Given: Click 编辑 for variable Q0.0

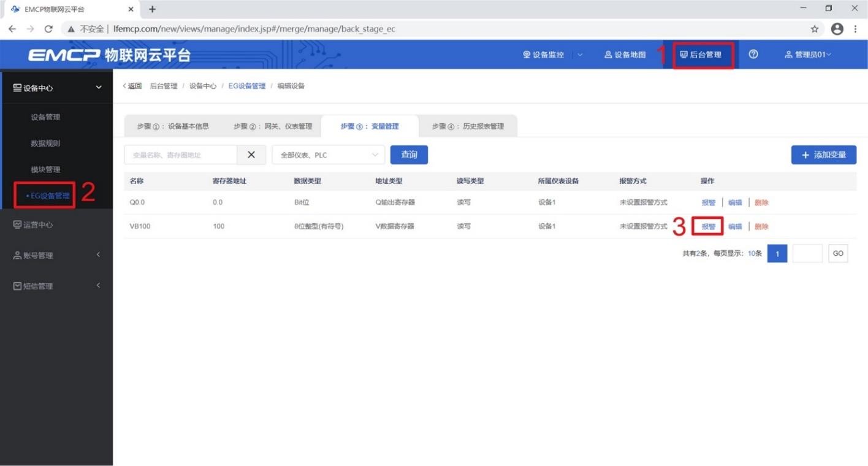Looking at the screenshot, I should (735, 202).
